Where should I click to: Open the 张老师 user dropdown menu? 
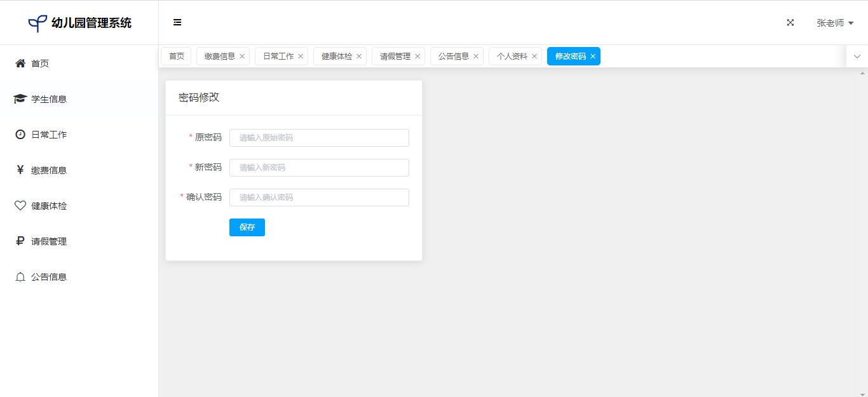835,23
